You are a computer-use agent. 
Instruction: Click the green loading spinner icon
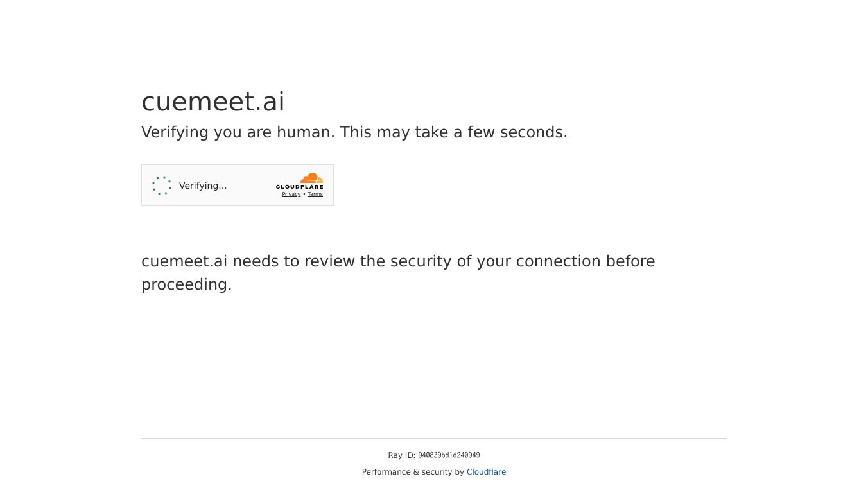pos(162,186)
